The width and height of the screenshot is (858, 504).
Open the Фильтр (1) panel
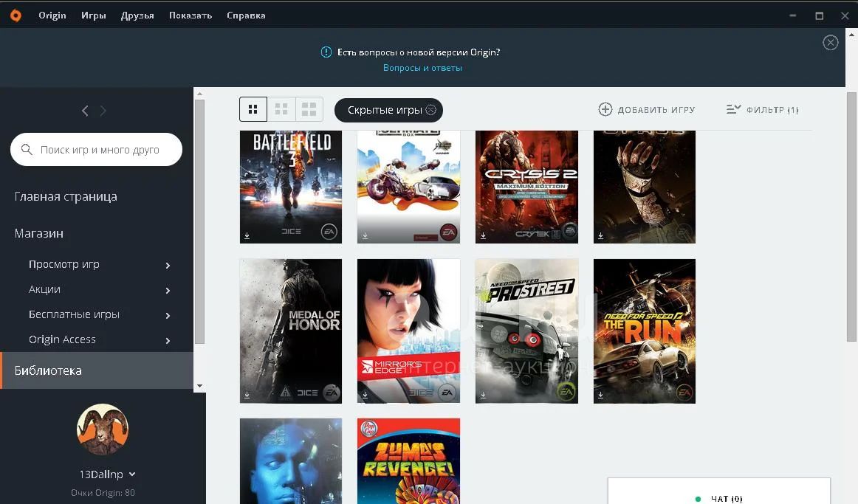click(762, 110)
